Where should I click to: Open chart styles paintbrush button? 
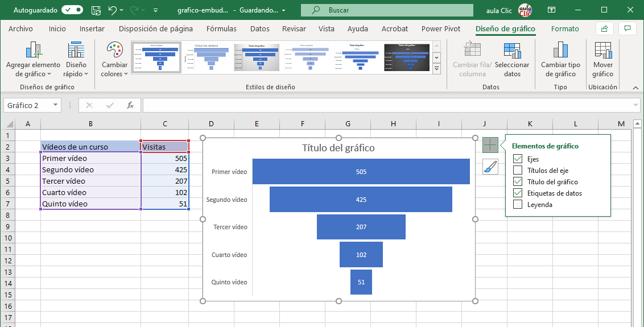[x=490, y=167]
